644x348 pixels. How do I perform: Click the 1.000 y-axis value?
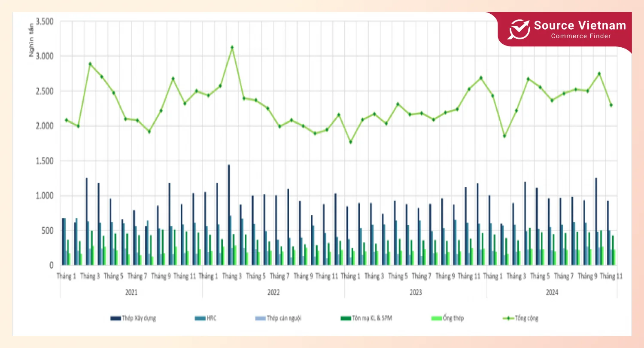44,195
